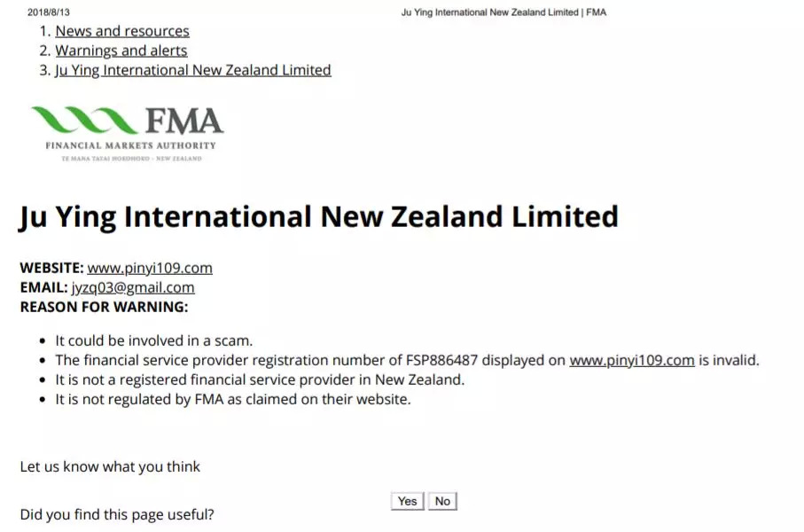Image resolution: width=804 pixels, height=532 pixels.
Task: Click the main Ju Ying International heading
Action: pyautogui.click(x=318, y=217)
